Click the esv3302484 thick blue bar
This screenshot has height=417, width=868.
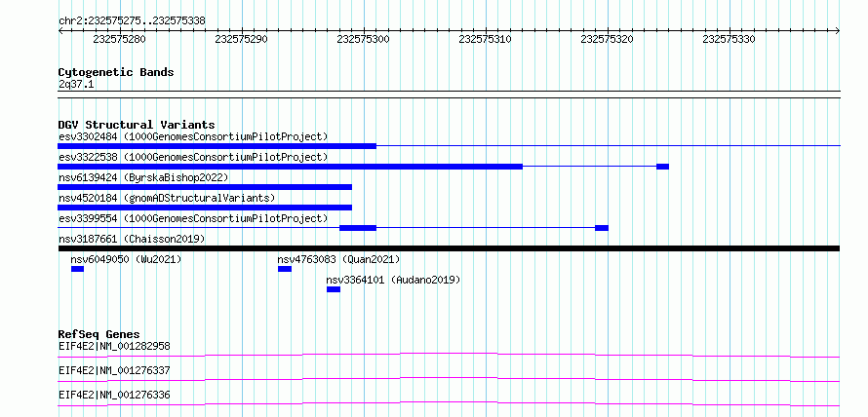click(217, 146)
